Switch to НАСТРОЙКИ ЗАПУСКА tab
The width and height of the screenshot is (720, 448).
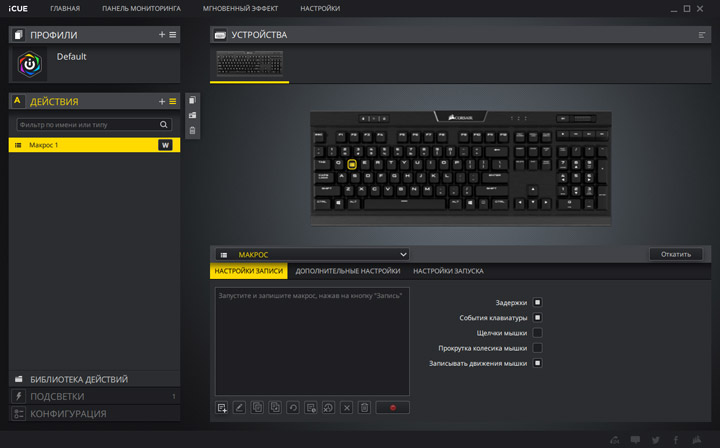point(448,271)
